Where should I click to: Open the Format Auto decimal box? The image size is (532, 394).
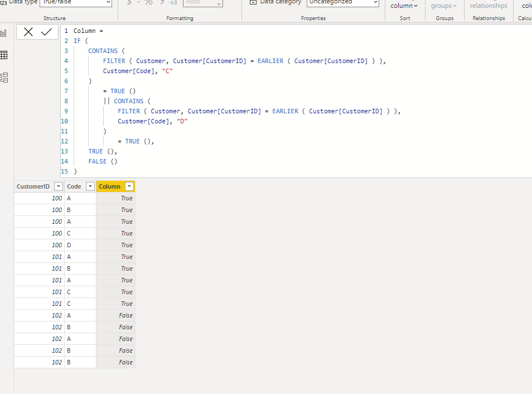coord(203,2)
